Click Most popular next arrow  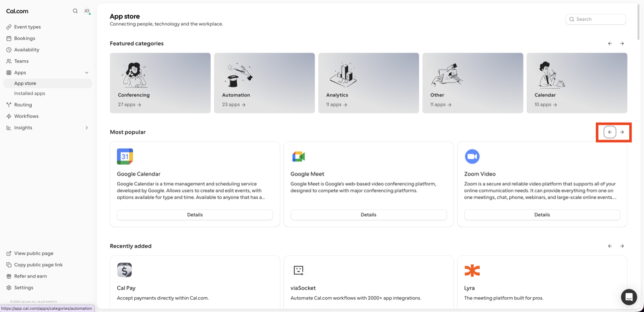click(622, 132)
